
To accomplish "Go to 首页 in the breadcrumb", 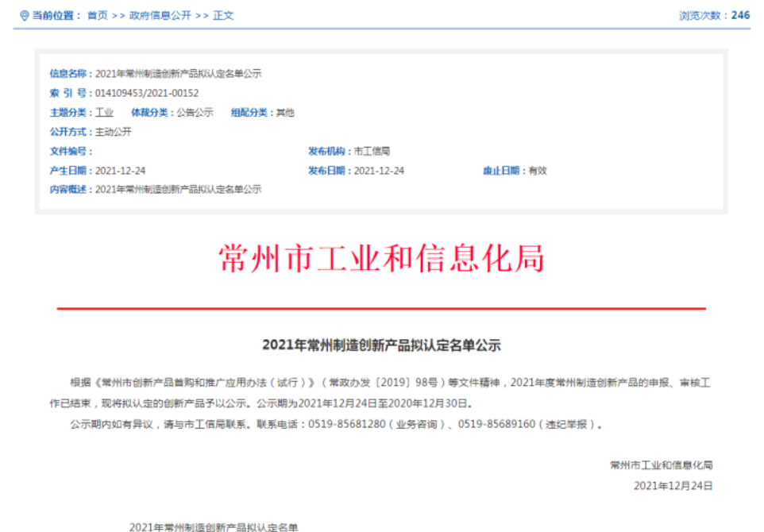I will [97, 15].
